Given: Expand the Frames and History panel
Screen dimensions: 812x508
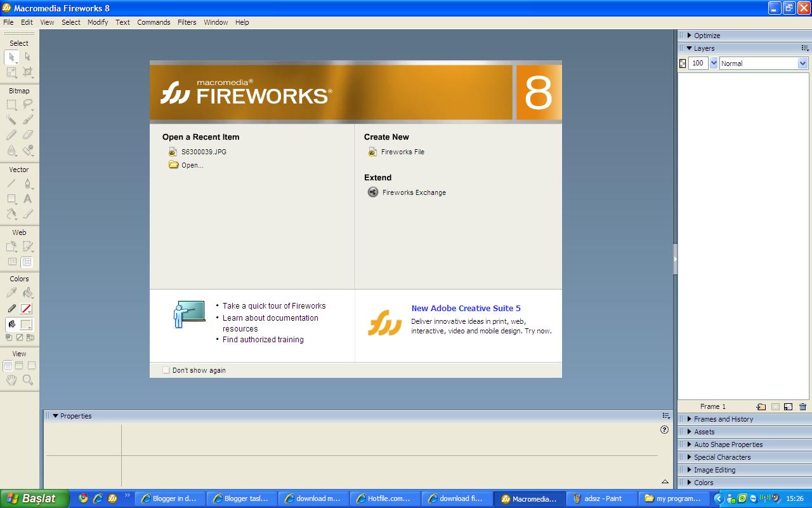Looking at the screenshot, I should pyautogui.click(x=690, y=419).
